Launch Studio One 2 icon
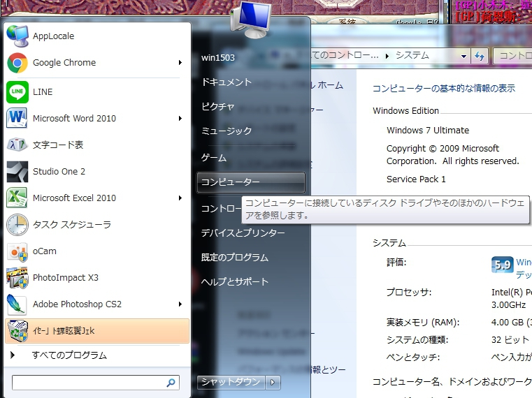532x398 pixels. (17, 172)
